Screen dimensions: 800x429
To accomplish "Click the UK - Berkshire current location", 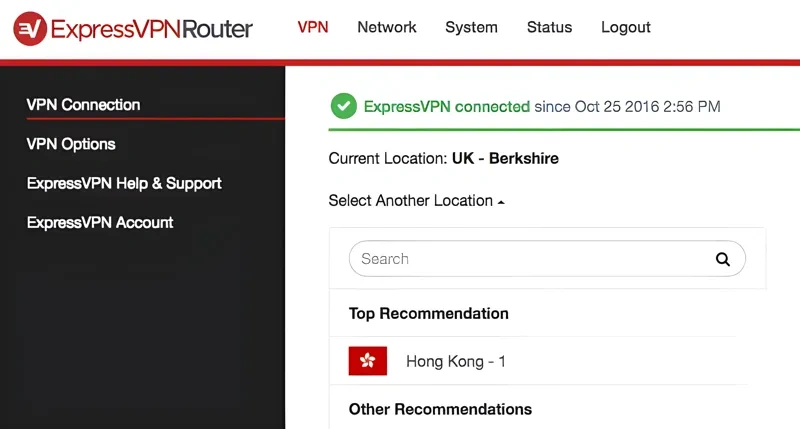I will pyautogui.click(x=505, y=158).
